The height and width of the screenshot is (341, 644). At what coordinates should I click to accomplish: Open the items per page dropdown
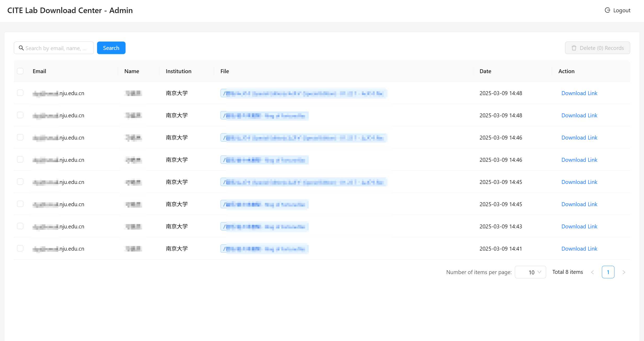530,272
